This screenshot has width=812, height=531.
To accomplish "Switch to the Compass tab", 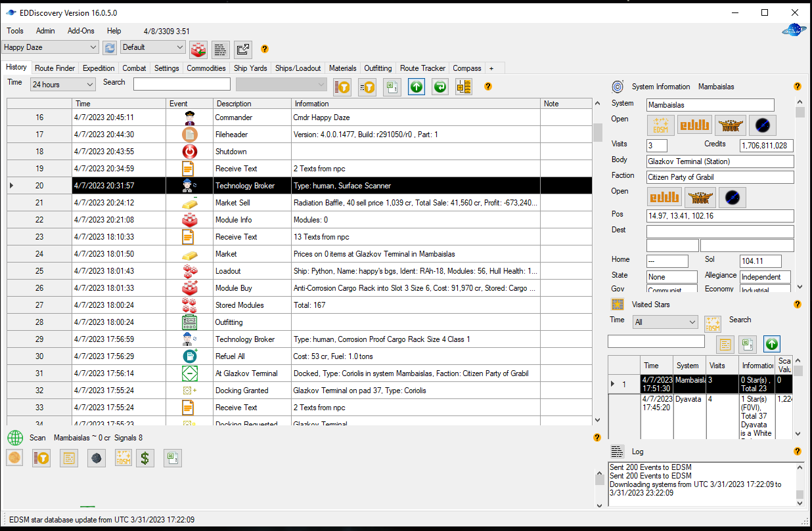I will pyautogui.click(x=467, y=68).
